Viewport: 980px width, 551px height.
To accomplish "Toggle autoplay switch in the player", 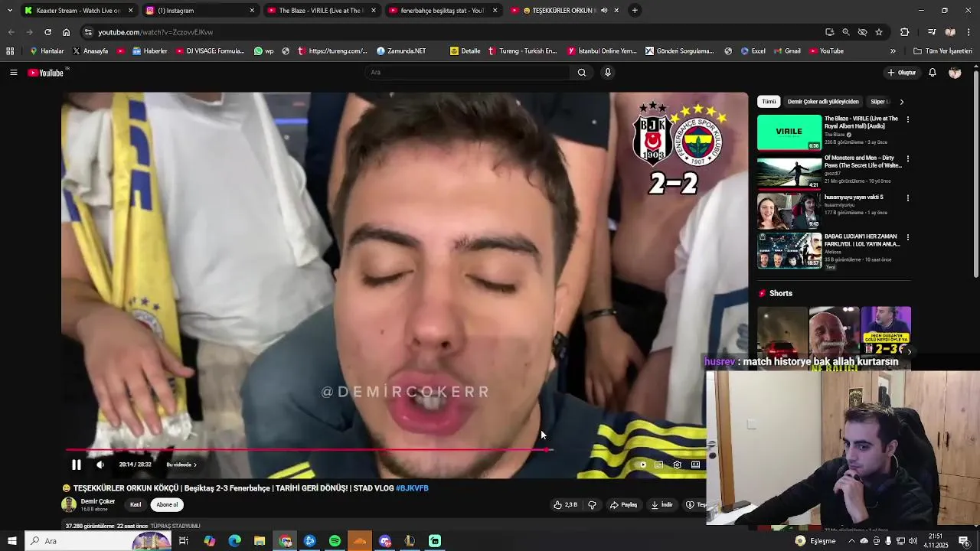I will (642, 465).
